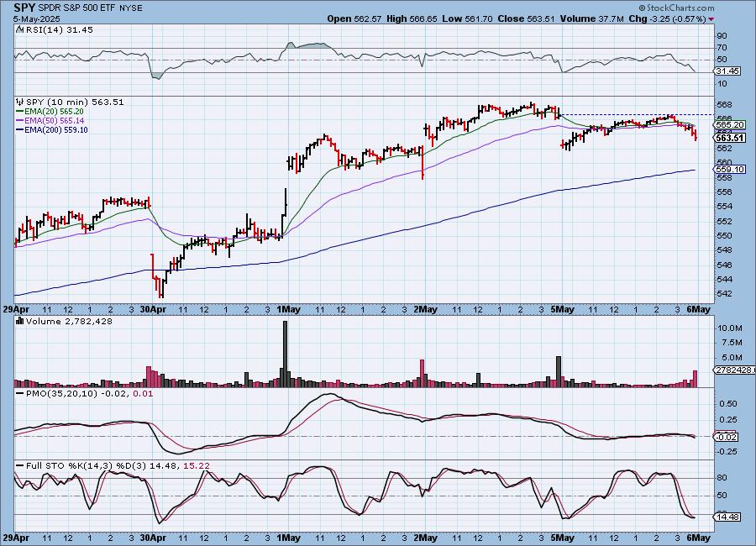Click the red down arrow beside Chg
Image resolution: width=756 pixels, height=546 pixels.
pos(711,19)
